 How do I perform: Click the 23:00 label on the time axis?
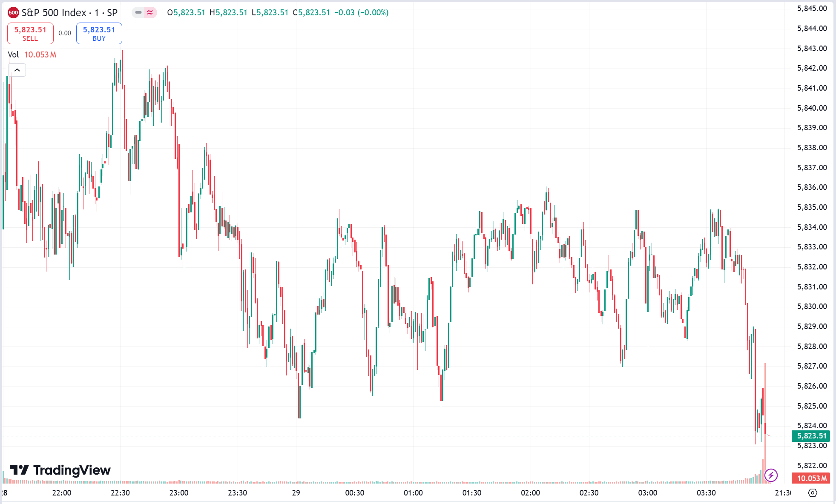[179, 493]
